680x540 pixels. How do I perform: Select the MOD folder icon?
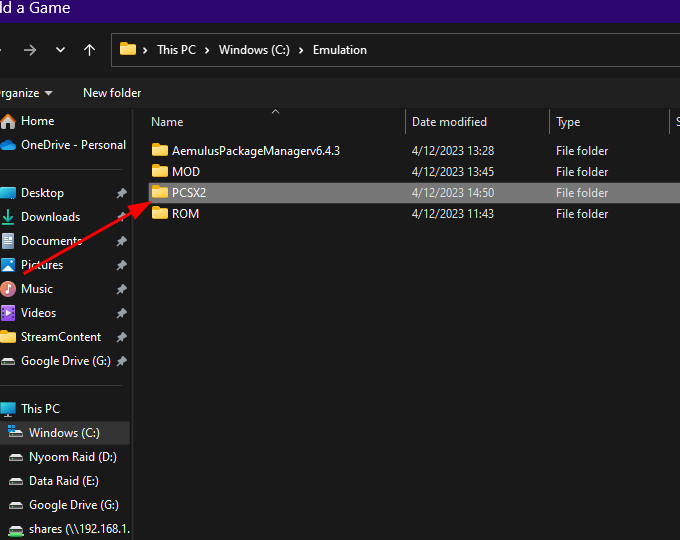160,171
